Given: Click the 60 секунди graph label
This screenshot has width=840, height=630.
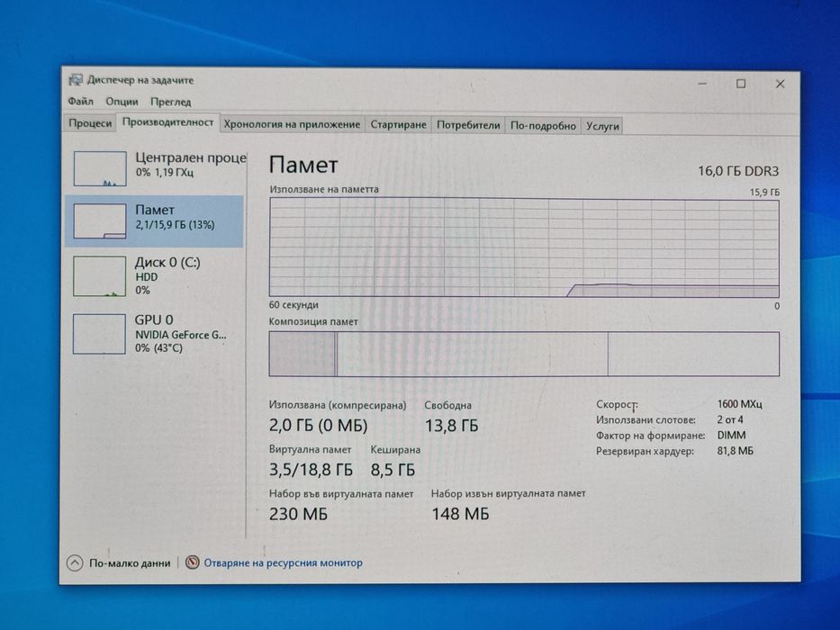Looking at the screenshot, I should click(x=294, y=305).
